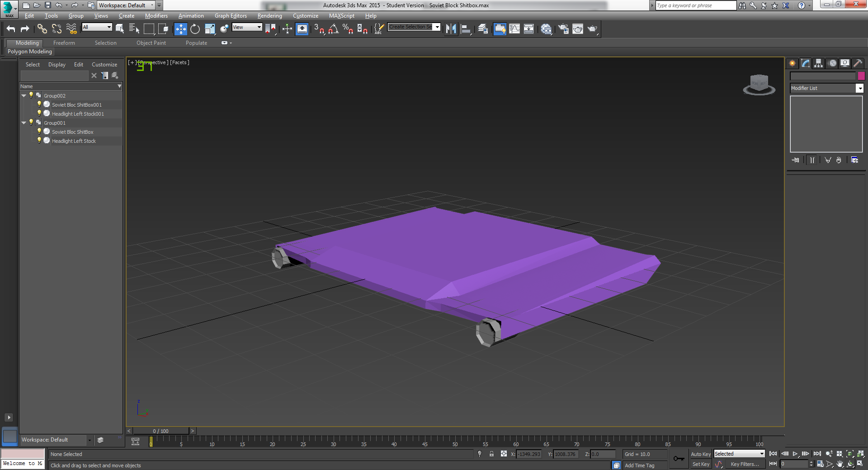This screenshot has width=868, height=470.
Task: Toggle Auto Key animation mode
Action: point(700,454)
